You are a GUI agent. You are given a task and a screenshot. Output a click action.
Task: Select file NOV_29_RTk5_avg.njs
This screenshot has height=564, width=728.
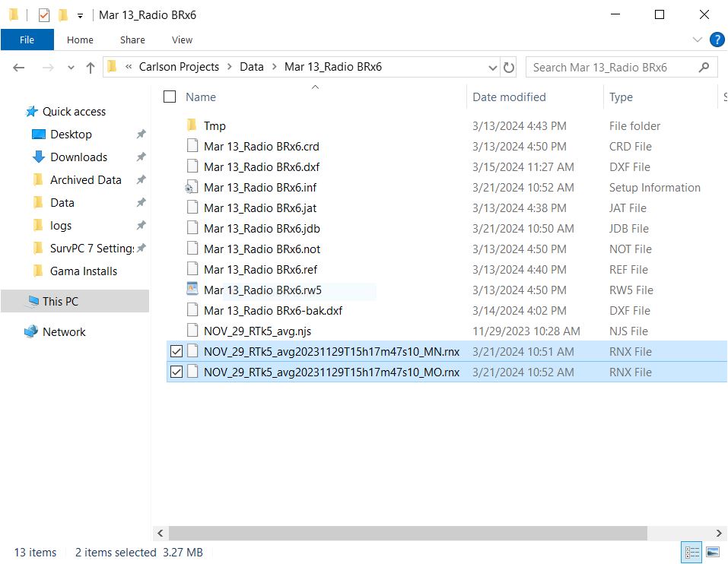(x=257, y=331)
